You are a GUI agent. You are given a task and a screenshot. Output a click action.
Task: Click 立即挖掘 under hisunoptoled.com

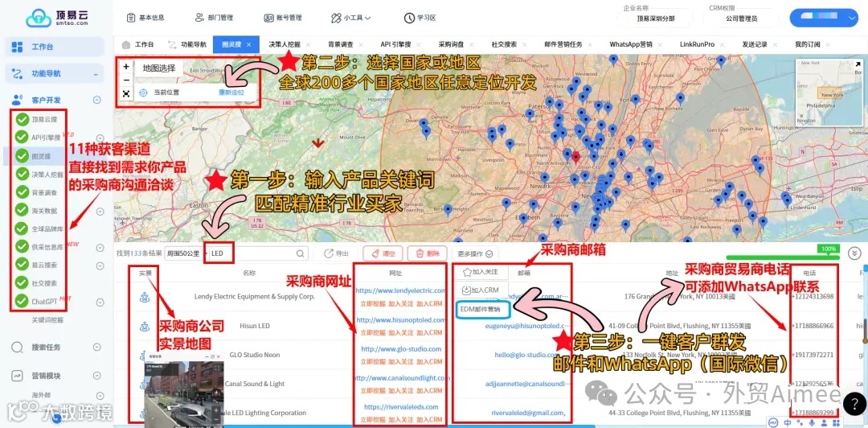(x=373, y=332)
